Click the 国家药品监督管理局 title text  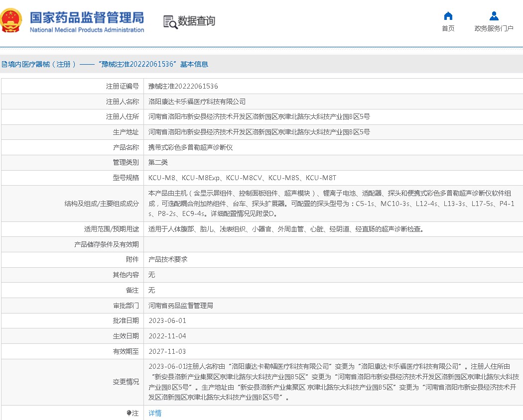click(87, 17)
